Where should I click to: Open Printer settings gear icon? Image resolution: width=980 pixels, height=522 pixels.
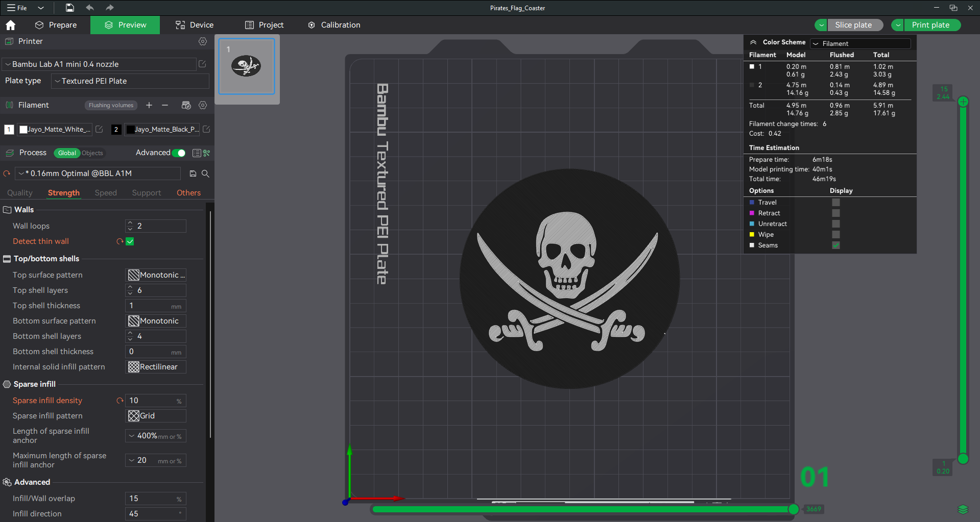203,41
